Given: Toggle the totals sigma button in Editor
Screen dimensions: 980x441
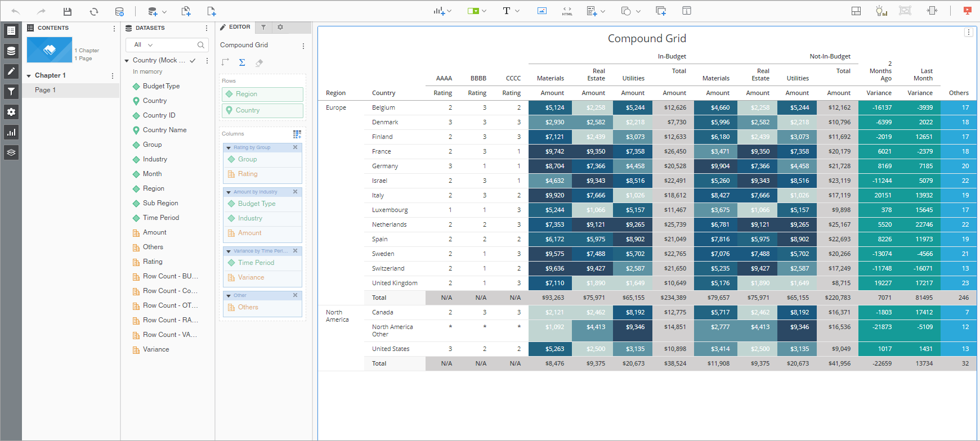Looking at the screenshot, I should [242, 62].
